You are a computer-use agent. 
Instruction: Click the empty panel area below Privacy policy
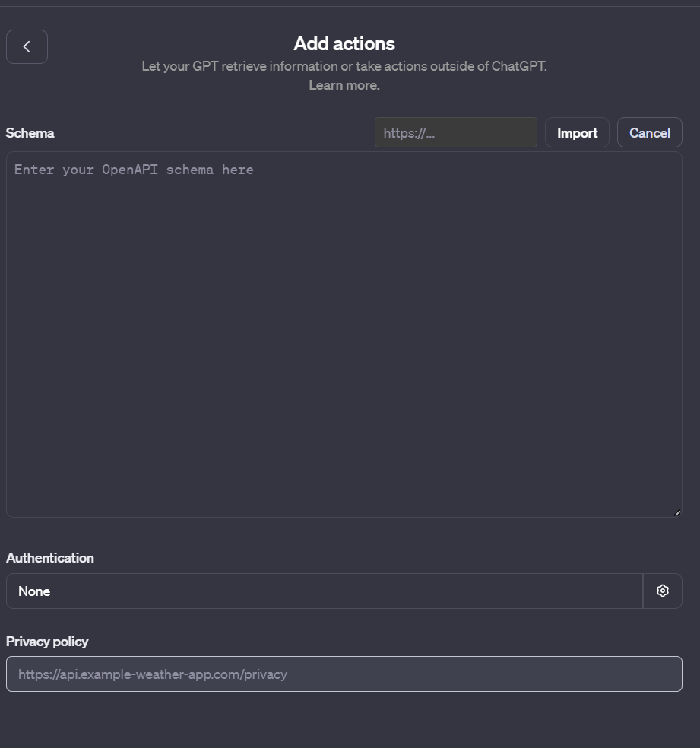point(344,721)
